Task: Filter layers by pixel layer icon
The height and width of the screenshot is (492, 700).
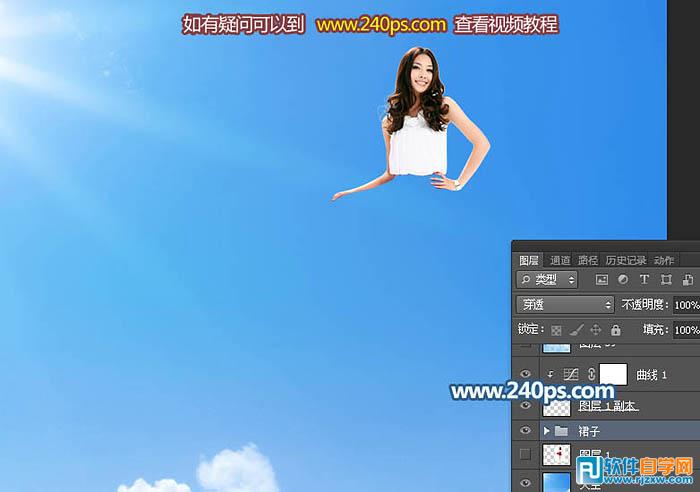Action: tap(601, 280)
